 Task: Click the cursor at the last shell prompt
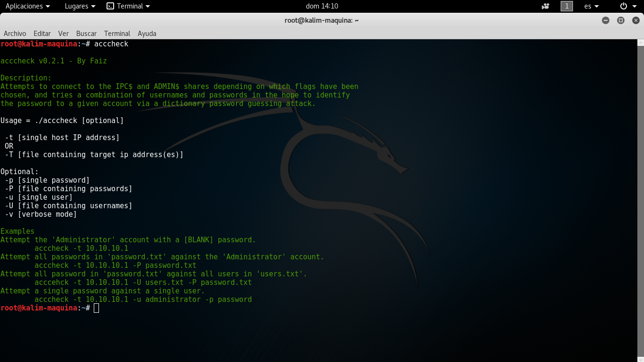click(x=97, y=308)
